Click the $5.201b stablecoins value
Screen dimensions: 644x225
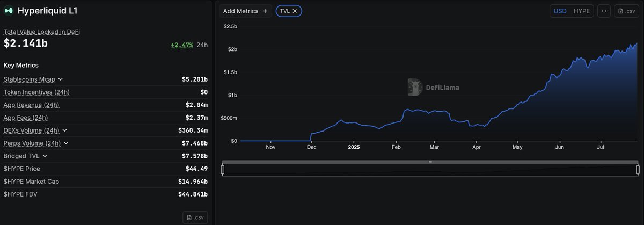[195, 79]
